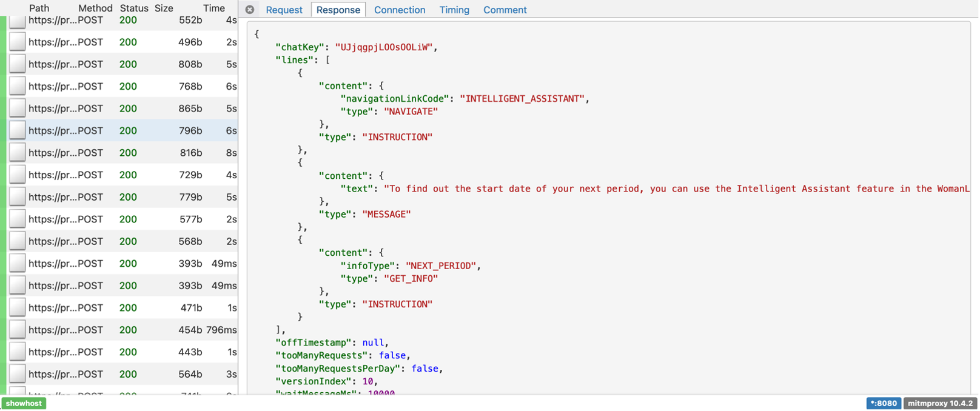Click the icon of the 816b flow
This screenshot has width=980, height=411.
(18, 153)
